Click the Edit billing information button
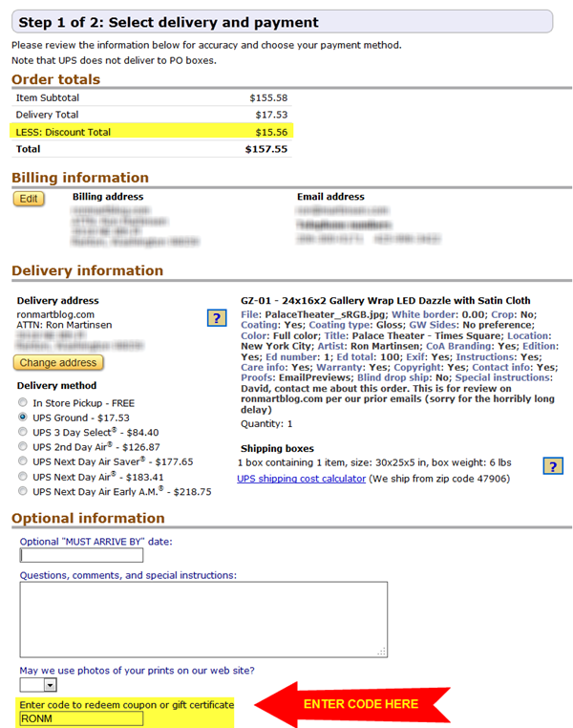Image resolution: width=573 pixels, height=728 pixels. (x=29, y=199)
